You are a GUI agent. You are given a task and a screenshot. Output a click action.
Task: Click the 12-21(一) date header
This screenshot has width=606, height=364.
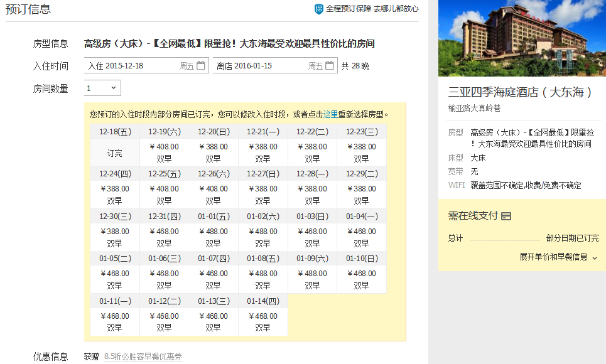263,132
